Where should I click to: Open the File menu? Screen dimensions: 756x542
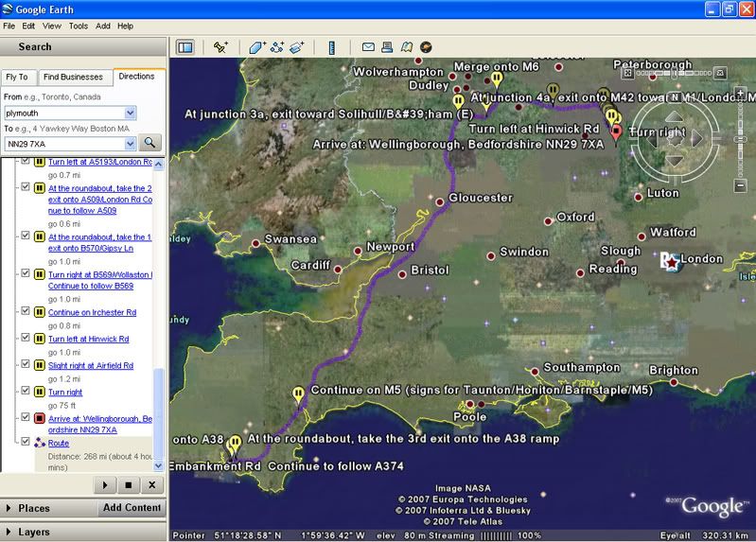coord(9,26)
